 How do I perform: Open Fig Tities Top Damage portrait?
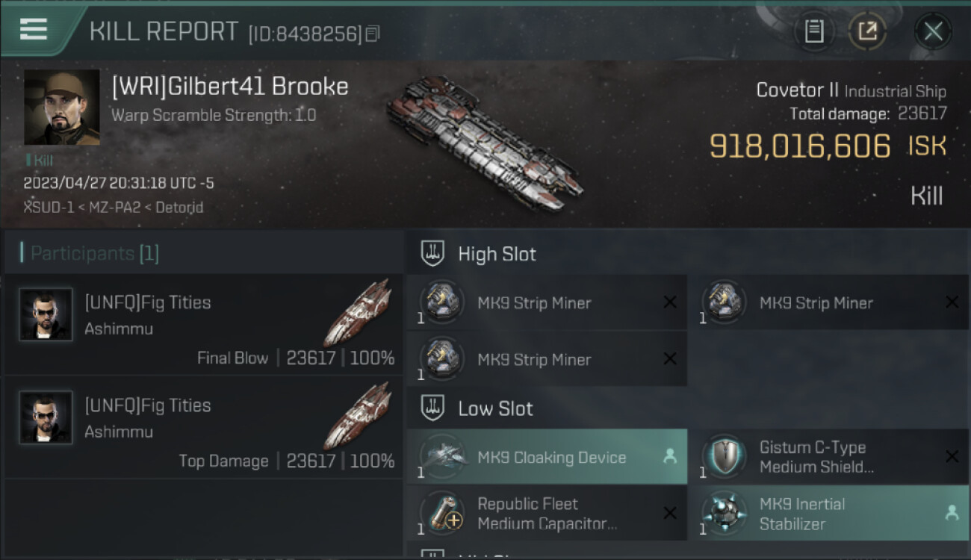(x=46, y=417)
